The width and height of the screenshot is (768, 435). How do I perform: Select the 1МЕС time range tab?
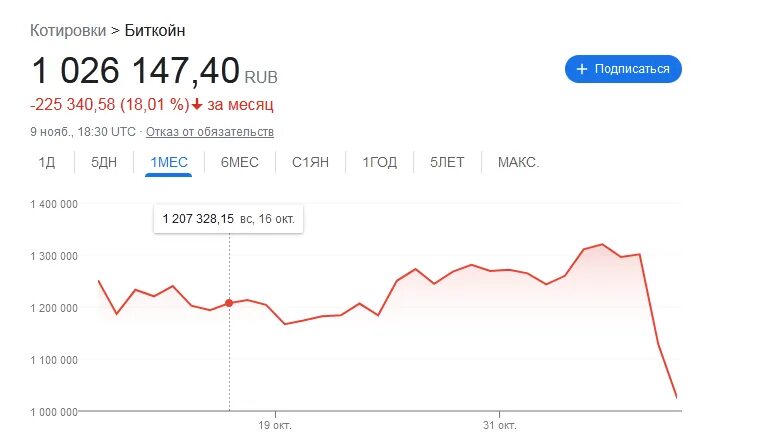point(169,162)
